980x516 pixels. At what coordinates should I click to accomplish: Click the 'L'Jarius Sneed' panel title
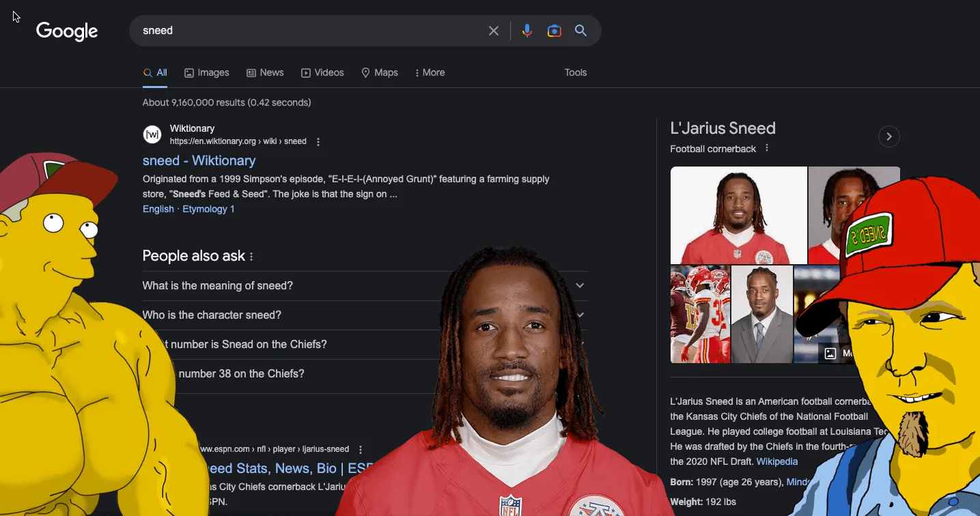coord(723,128)
